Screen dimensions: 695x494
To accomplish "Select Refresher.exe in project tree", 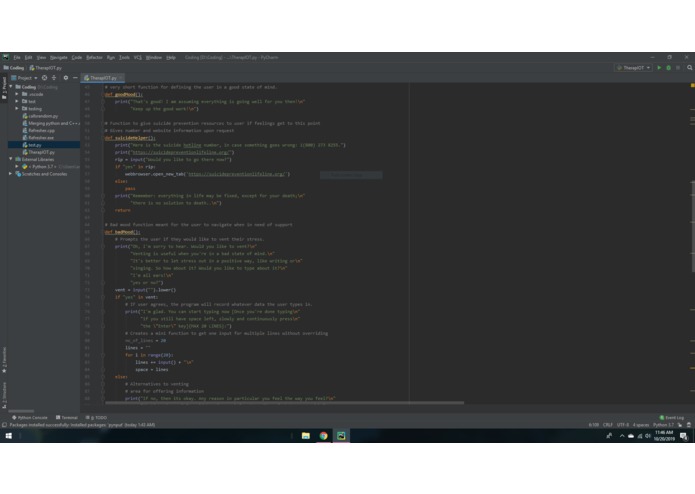I will pyautogui.click(x=38, y=137).
